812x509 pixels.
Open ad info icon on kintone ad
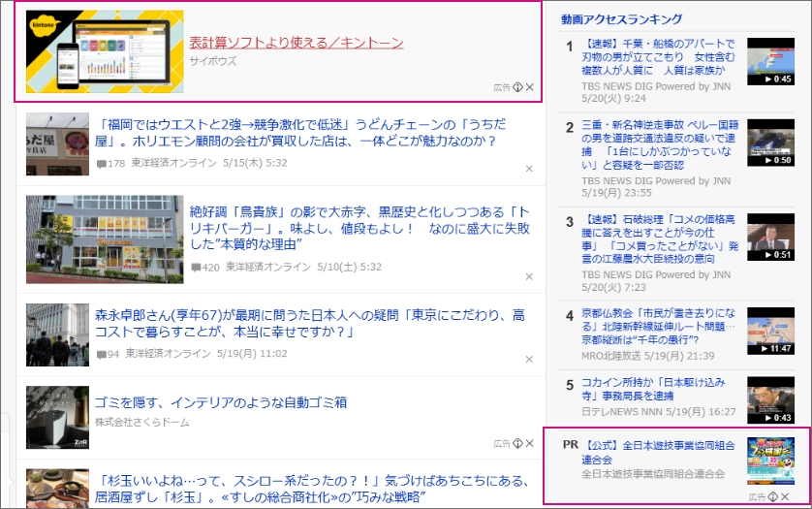tap(517, 87)
